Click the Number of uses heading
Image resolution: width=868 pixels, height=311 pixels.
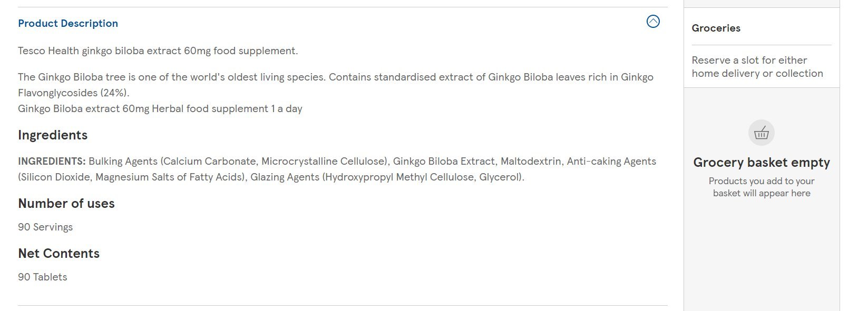point(66,204)
